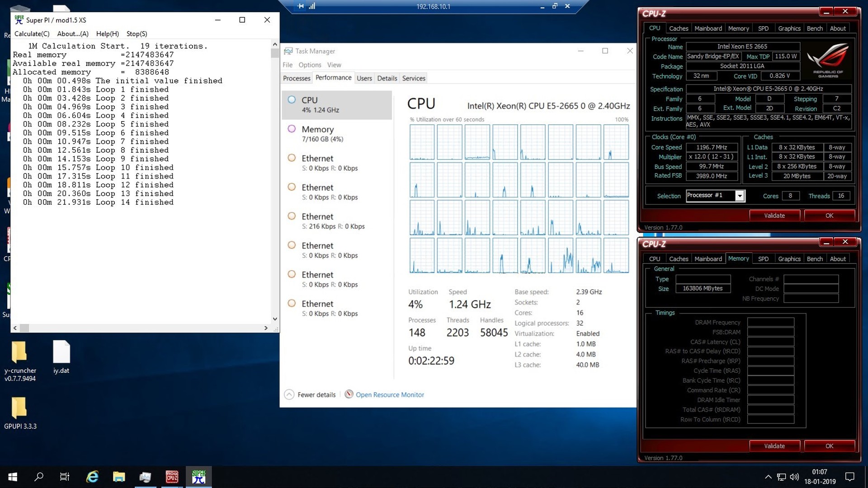Open Calculate(C) menu in Super PI

tap(32, 34)
